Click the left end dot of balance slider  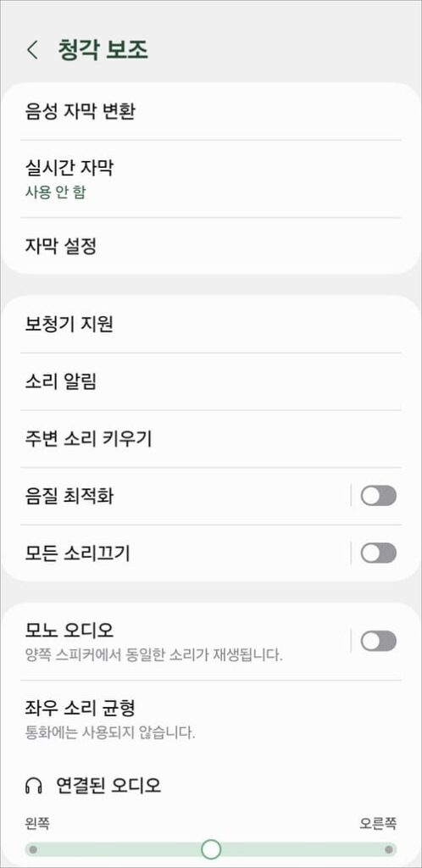click(33, 849)
